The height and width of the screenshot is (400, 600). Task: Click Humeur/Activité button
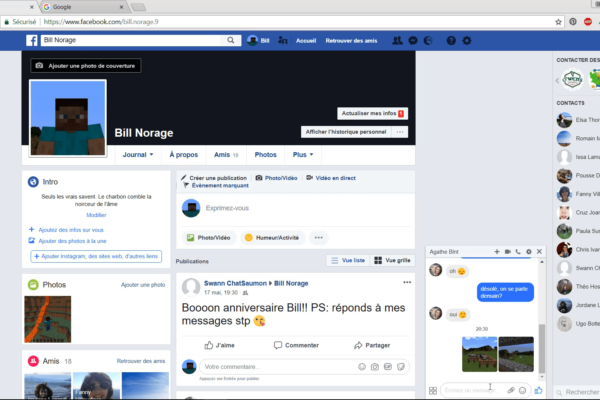point(272,238)
